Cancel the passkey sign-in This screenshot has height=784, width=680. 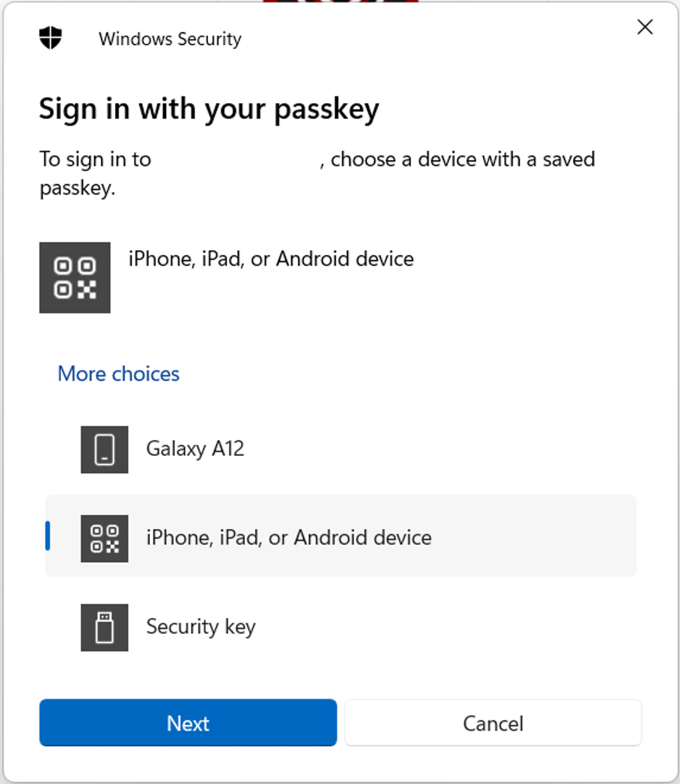click(493, 723)
